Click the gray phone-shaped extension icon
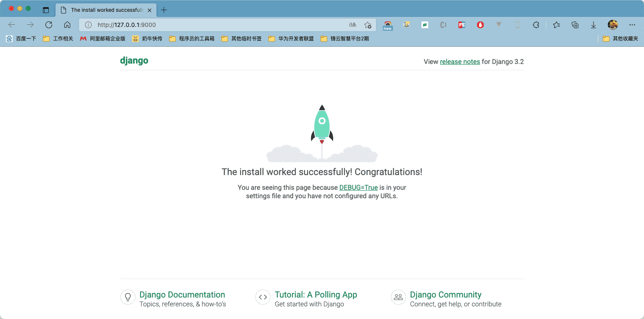 click(517, 25)
